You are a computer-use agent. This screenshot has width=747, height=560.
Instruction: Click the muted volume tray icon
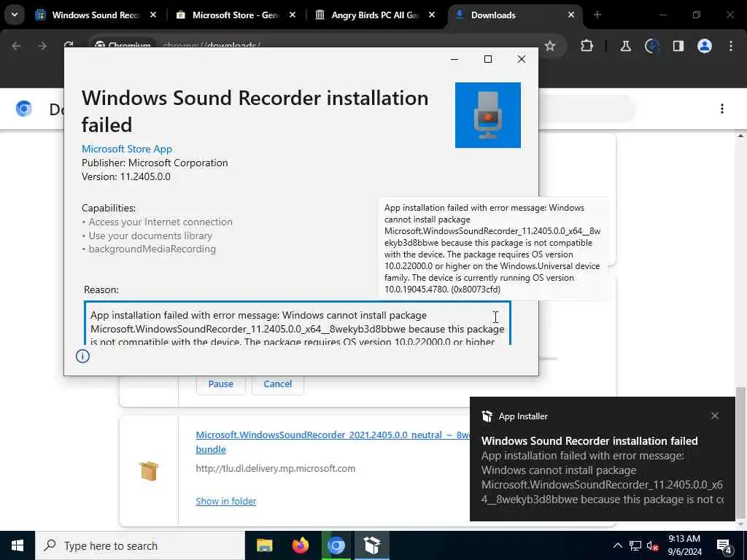pos(653,545)
